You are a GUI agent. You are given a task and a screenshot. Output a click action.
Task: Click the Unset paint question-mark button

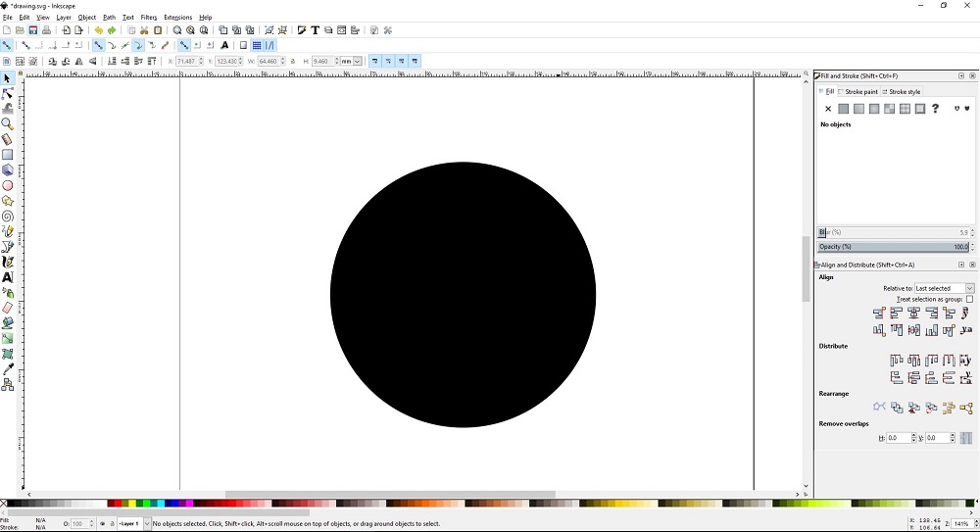tap(935, 109)
